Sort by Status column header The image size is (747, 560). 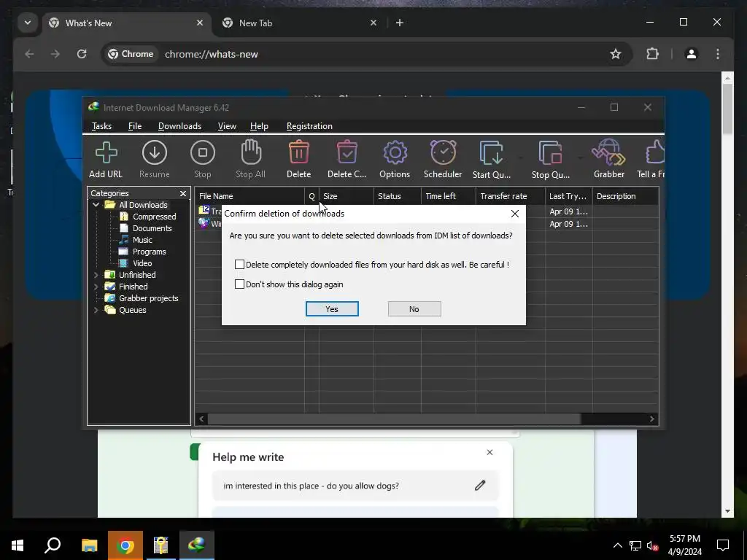398,196
